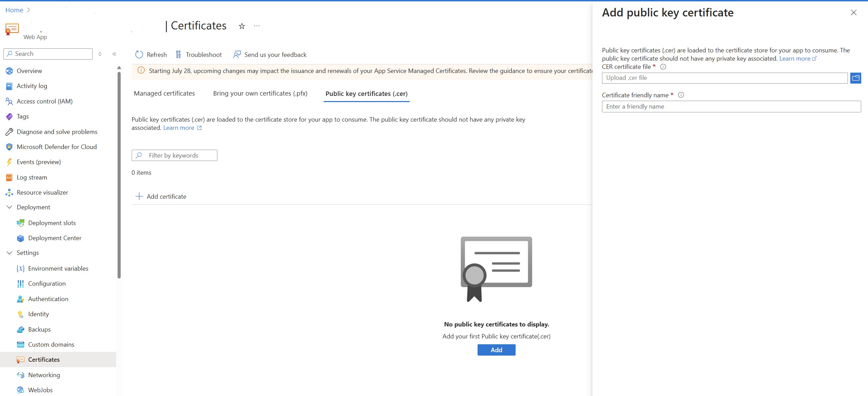Click the info icon beside CER certificate file
This screenshot has height=396, width=868.
663,67
